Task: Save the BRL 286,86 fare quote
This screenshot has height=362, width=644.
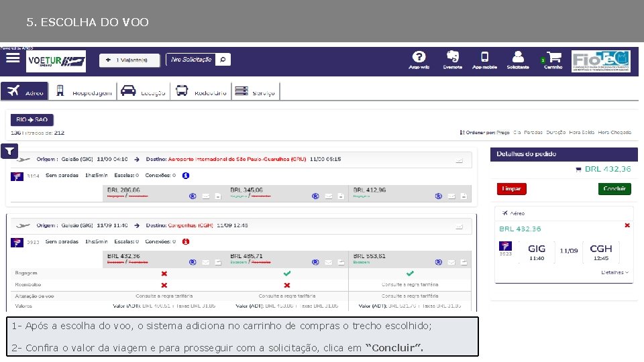Action: pos(218,196)
